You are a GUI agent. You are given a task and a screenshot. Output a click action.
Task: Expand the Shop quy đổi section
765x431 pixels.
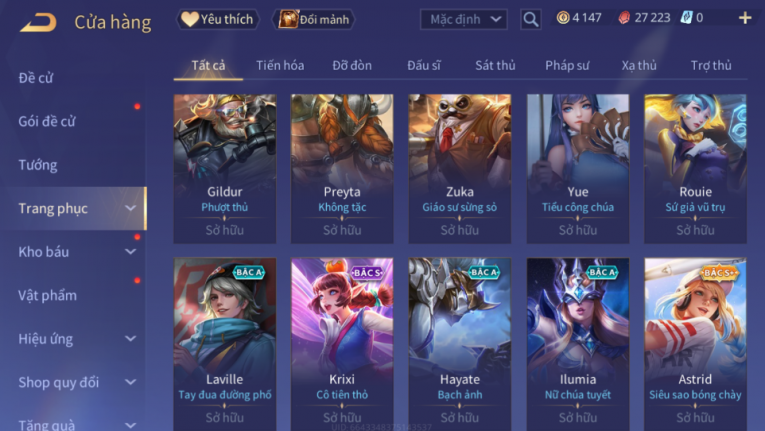click(x=130, y=382)
